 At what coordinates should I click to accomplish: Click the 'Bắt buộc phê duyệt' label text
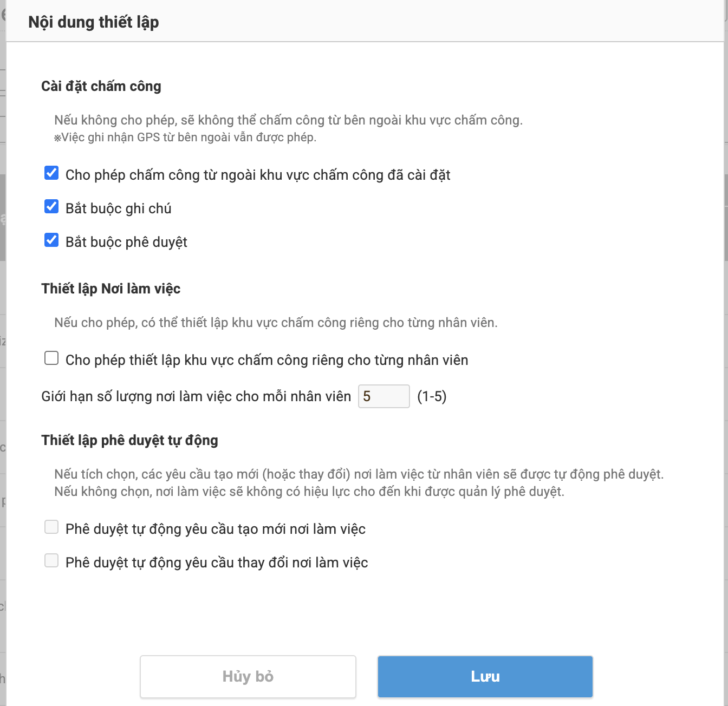[126, 242]
